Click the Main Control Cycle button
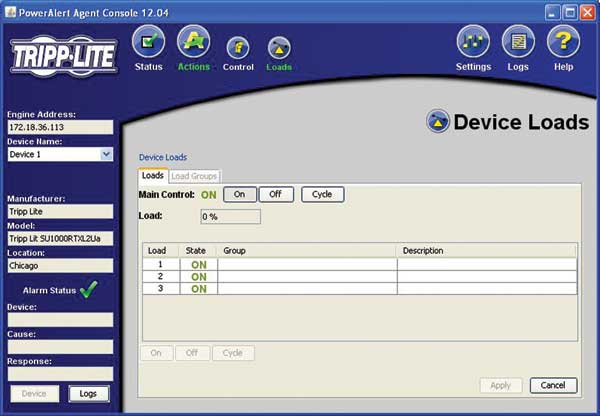 pos(322,194)
